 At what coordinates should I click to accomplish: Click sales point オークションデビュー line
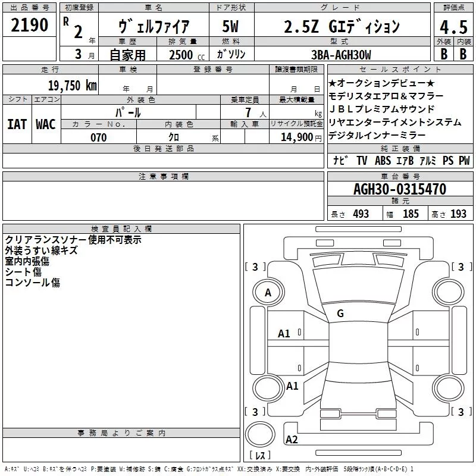click(x=381, y=83)
